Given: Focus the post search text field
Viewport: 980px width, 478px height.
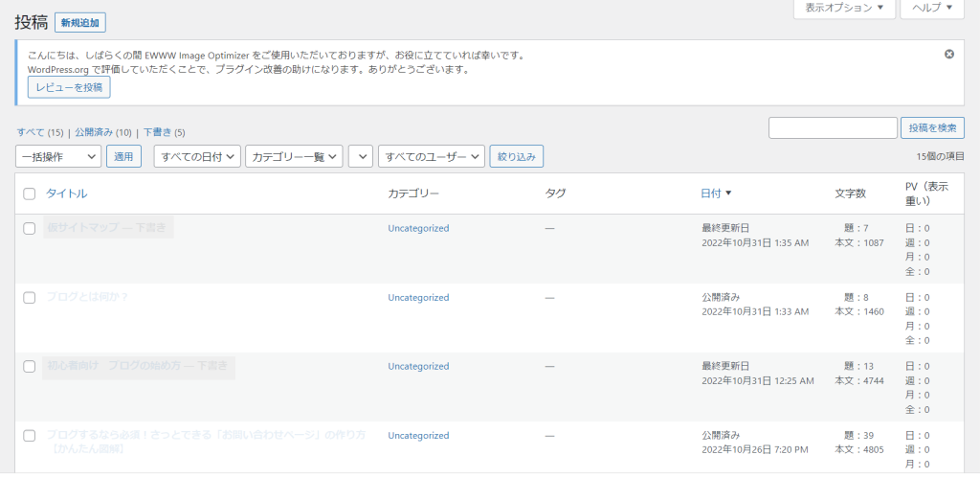Looking at the screenshot, I should [x=833, y=128].
